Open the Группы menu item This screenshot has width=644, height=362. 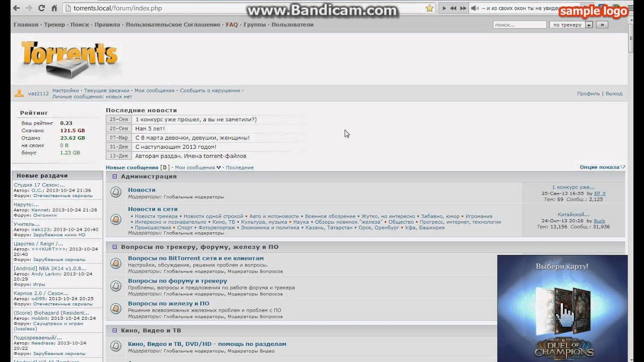pyautogui.click(x=255, y=25)
